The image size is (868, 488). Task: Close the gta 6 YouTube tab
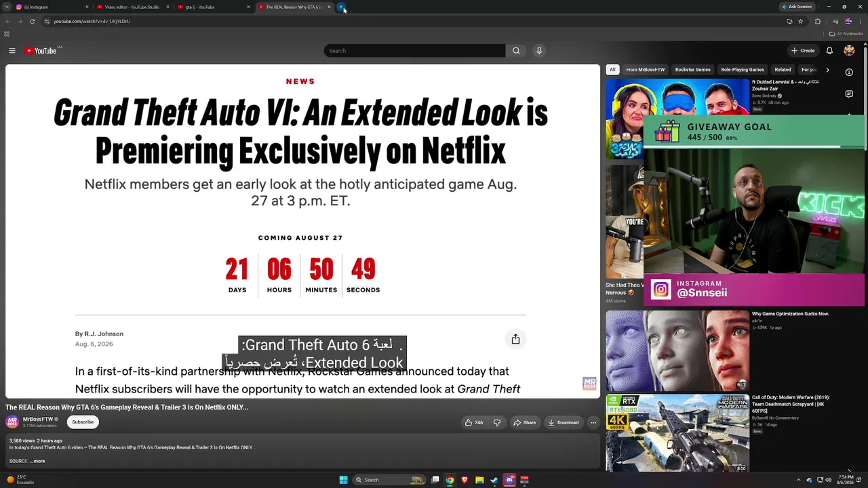pos(248,7)
